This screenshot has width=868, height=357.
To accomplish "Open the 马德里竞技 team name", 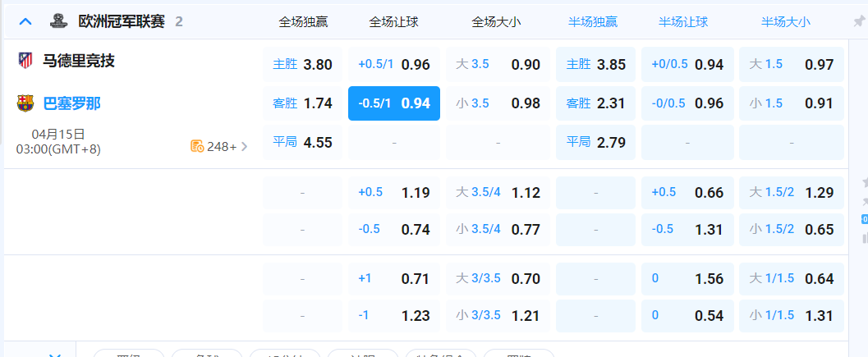I will (79, 61).
